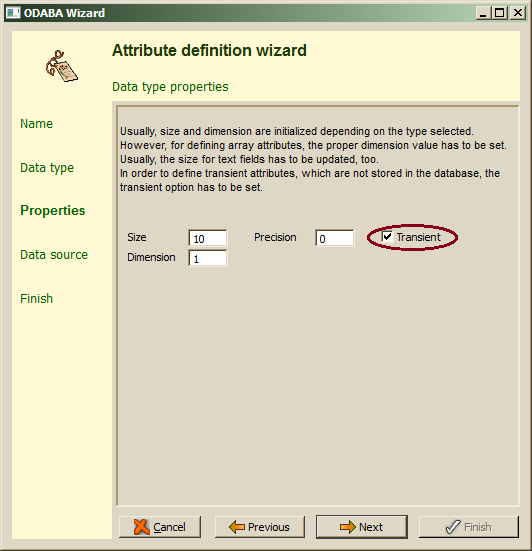Go to the Name wizard step
The width and height of the screenshot is (532, 551).
pos(37,124)
